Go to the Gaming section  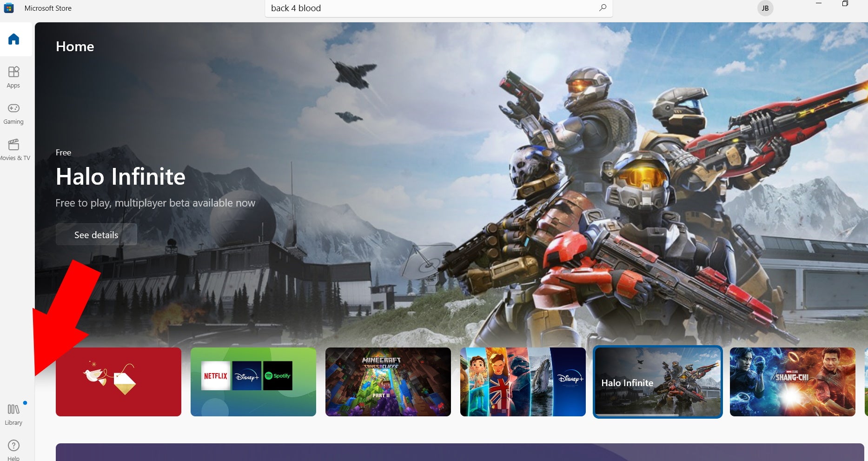tap(13, 114)
